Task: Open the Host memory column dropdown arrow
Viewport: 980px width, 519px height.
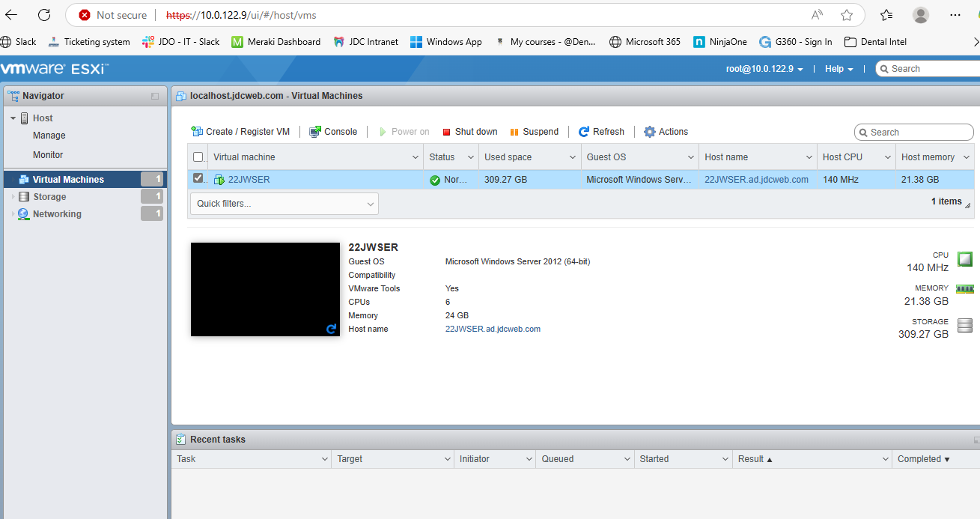Action: pyautogui.click(x=967, y=157)
